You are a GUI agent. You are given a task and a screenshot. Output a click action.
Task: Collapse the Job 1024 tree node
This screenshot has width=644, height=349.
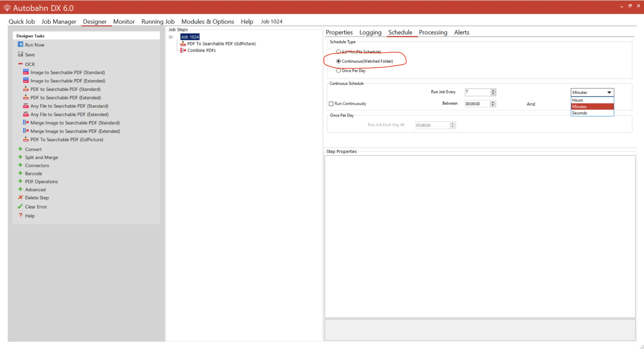171,37
